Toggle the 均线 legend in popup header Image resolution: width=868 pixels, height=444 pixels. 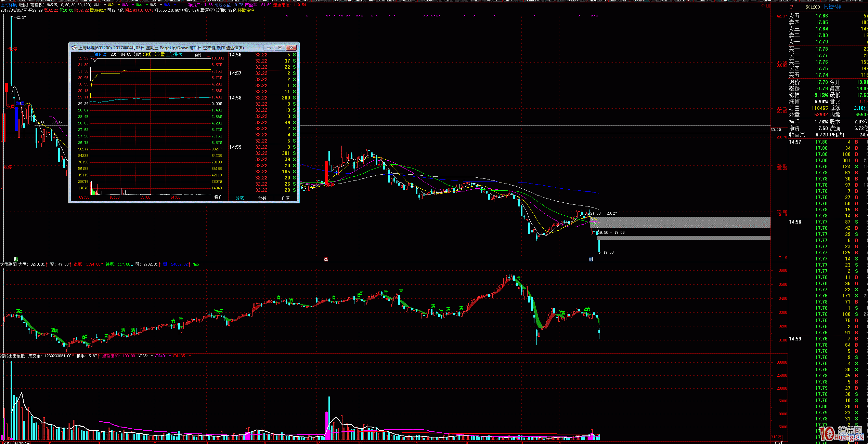[x=147, y=55]
